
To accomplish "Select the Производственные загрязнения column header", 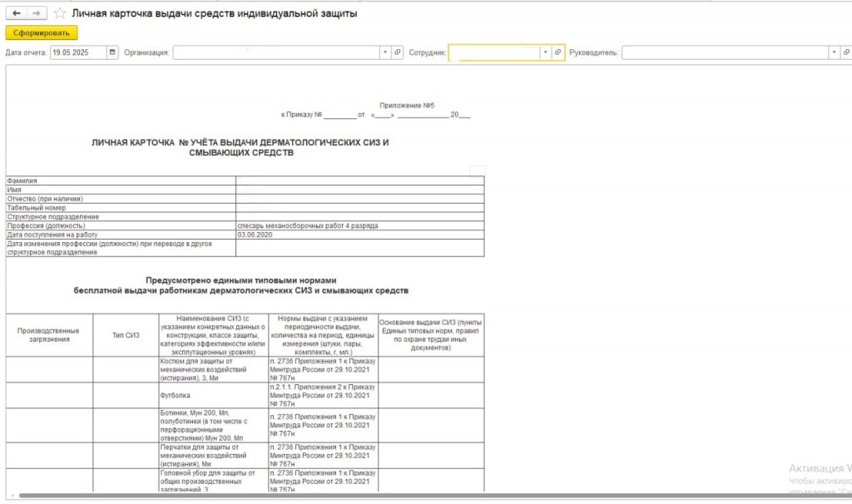I will coord(49,335).
